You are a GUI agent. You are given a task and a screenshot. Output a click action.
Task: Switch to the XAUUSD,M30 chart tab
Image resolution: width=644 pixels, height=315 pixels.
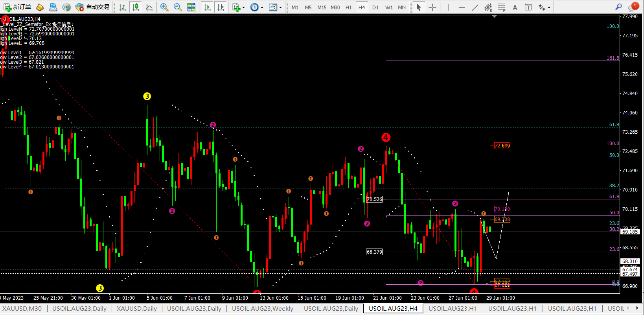point(22,309)
